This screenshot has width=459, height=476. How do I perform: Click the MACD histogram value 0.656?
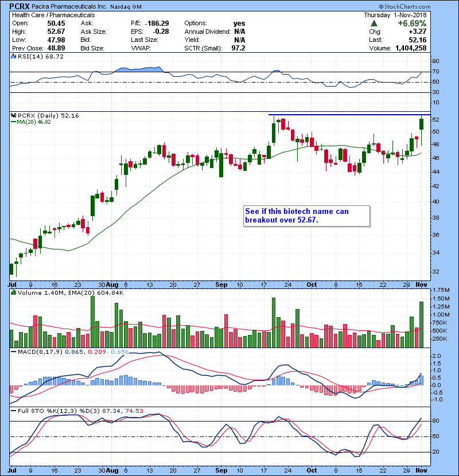pyautogui.click(x=120, y=352)
